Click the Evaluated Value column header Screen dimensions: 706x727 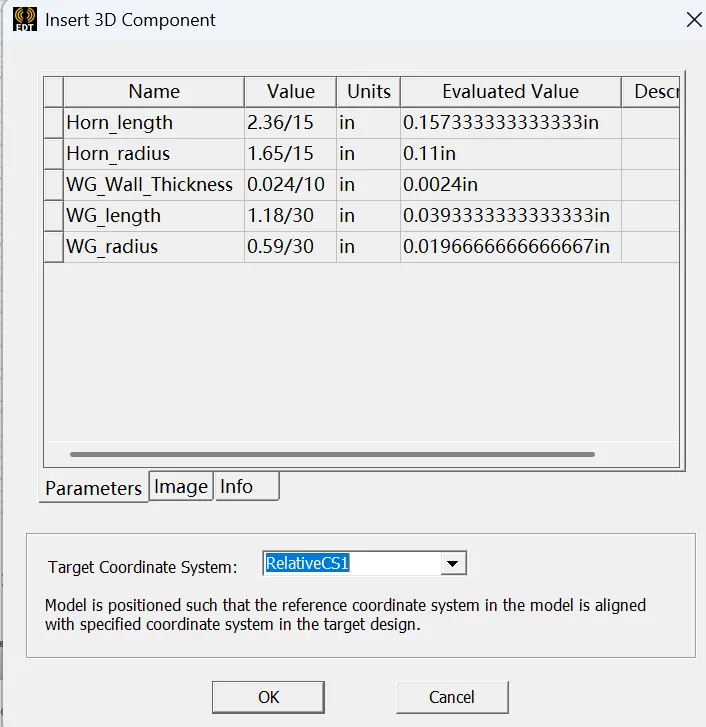click(x=511, y=92)
